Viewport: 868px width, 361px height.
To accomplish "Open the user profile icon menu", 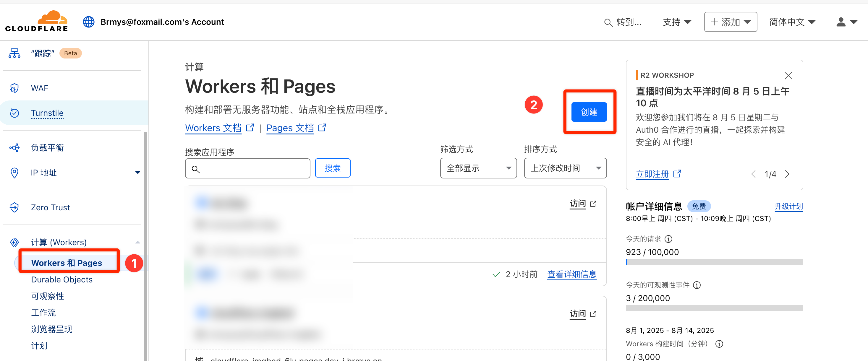I will point(846,22).
